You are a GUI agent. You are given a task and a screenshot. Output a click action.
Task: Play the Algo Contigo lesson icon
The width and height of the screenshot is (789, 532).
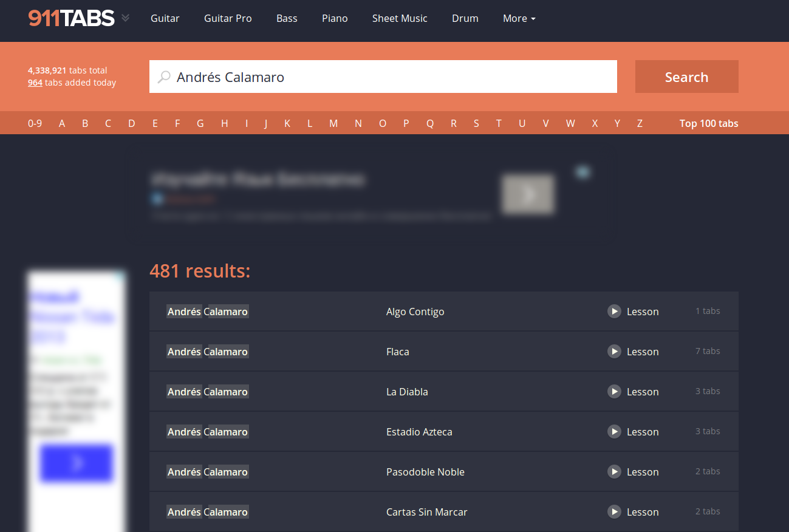click(614, 312)
